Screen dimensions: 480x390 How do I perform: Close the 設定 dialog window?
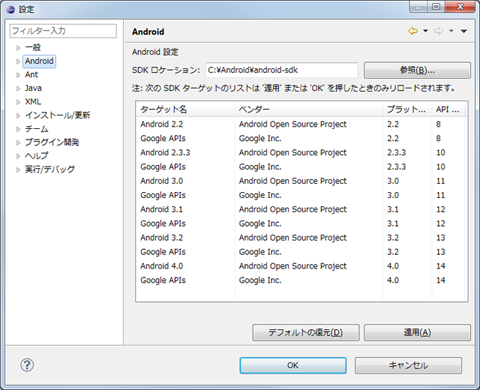coord(460,6)
